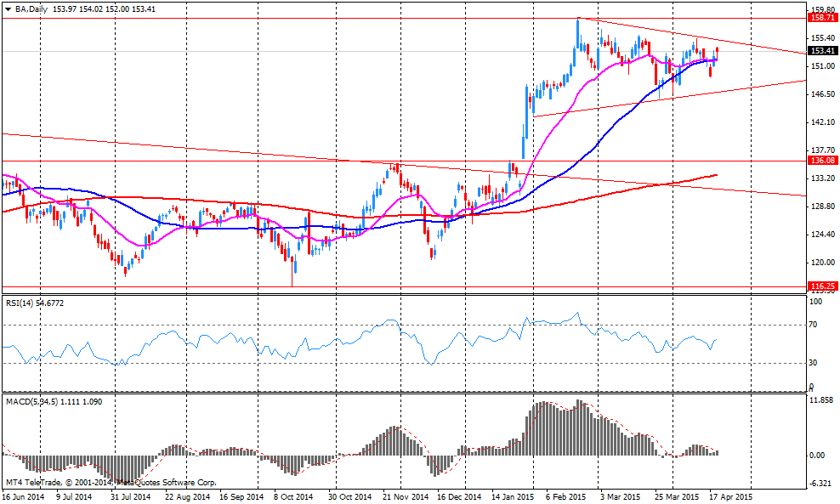
Task: Click the OHLC values 153.97 154.02 152.00 153.41
Action: click(104, 9)
